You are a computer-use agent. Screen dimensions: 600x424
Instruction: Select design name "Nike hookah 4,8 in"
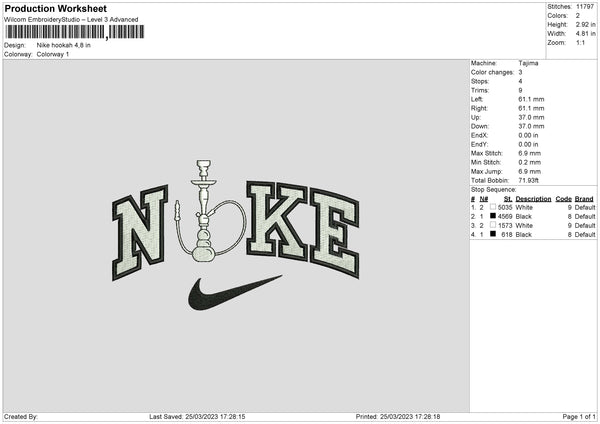[64, 45]
